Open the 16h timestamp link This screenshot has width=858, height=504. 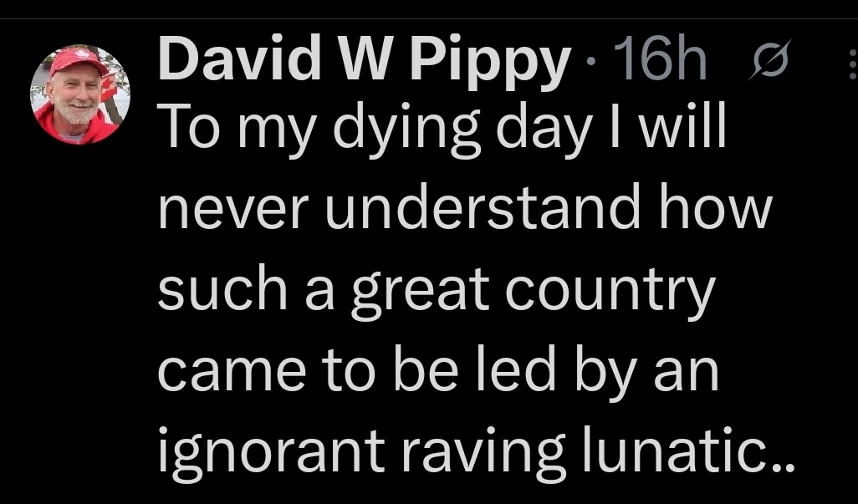tap(660, 58)
